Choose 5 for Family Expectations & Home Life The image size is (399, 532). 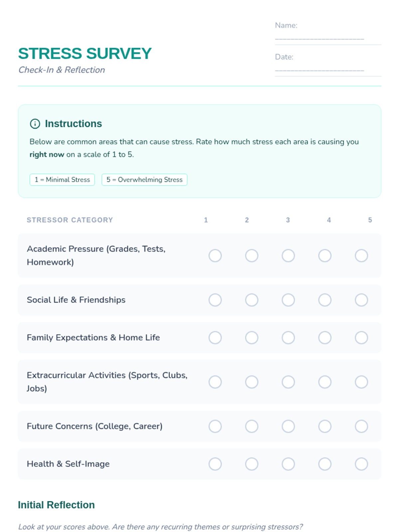coord(361,337)
